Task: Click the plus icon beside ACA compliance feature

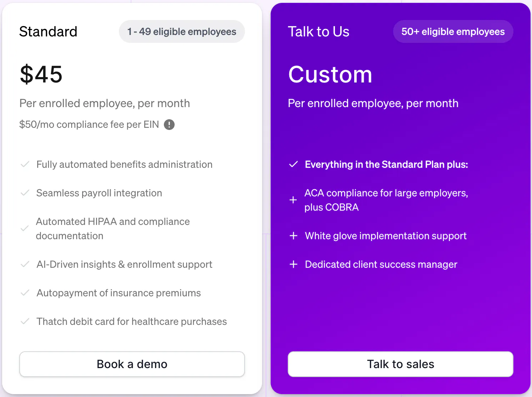Action: [x=293, y=200]
